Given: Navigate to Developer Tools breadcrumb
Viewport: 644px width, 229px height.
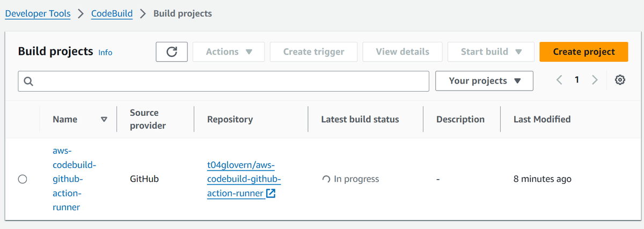Looking at the screenshot, I should pos(38,13).
